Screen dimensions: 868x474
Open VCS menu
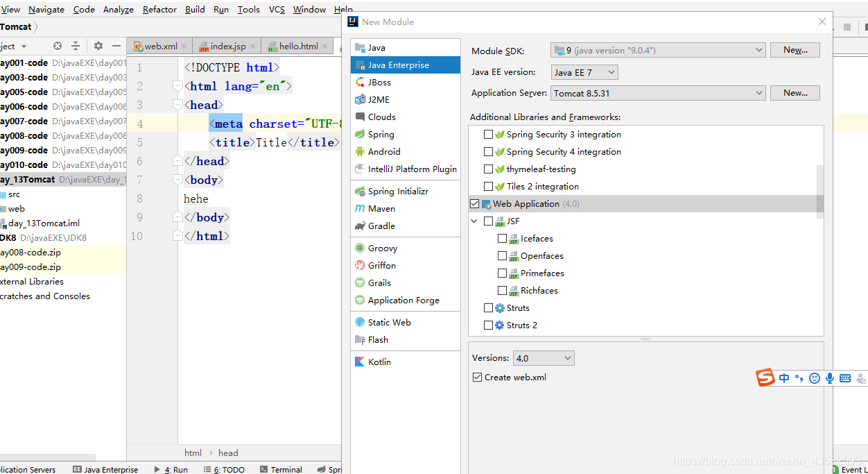tap(277, 9)
